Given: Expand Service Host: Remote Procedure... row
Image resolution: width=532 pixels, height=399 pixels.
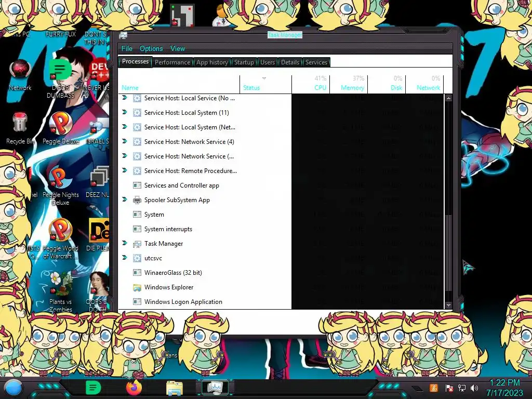Looking at the screenshot, I should (125, 170).
